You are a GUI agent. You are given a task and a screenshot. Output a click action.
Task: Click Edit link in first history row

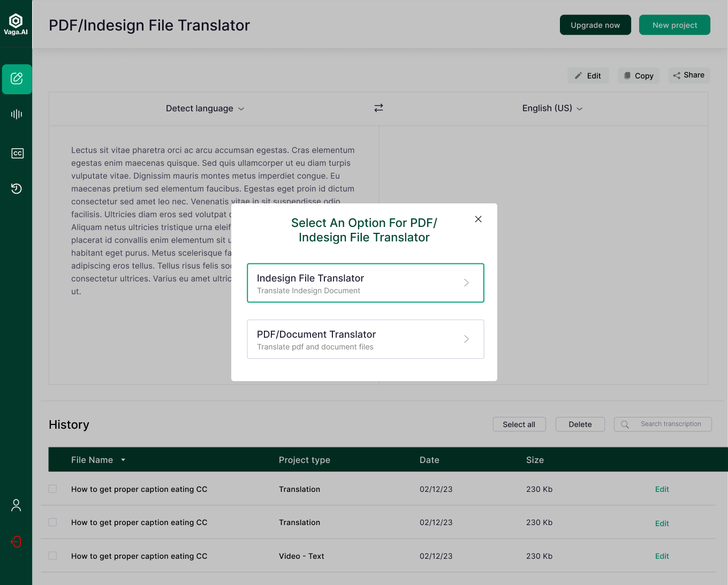(x=662, y=489)
